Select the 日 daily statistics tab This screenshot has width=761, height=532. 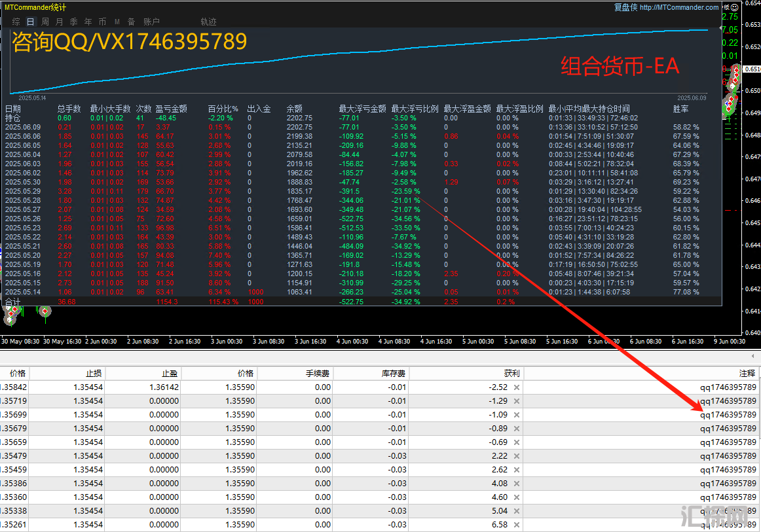[30, 22]
